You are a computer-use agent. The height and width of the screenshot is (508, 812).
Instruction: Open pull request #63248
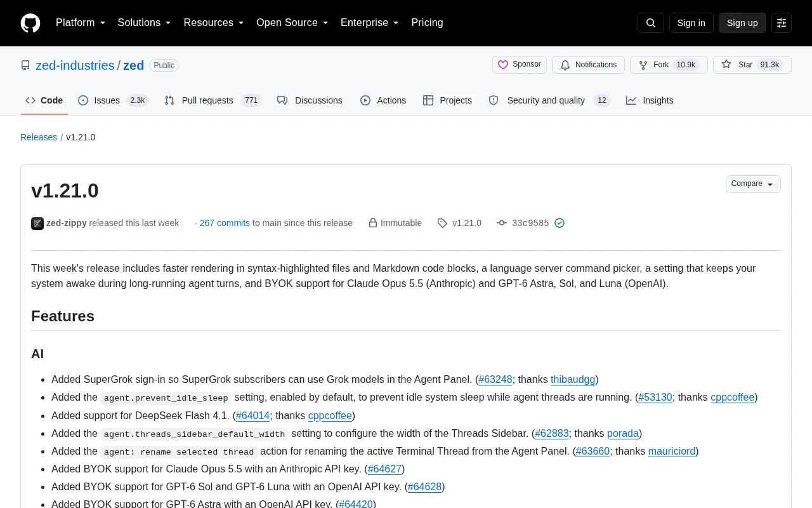coord(495,380)
